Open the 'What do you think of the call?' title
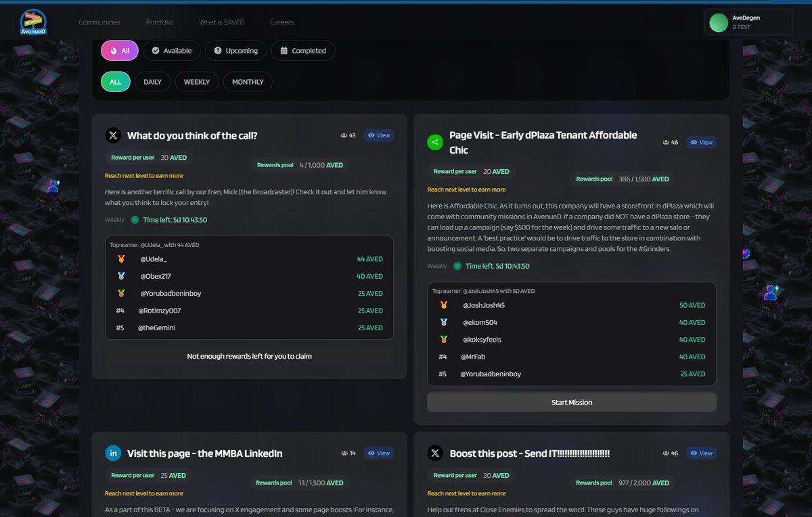Viewport: 812px width, 517px height. 192,135
